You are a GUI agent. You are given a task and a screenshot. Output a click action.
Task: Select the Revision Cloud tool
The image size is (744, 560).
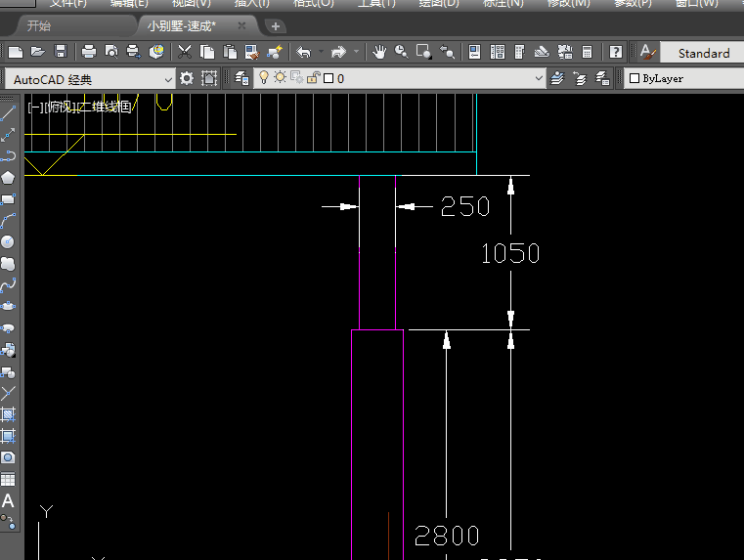(x=8, y=264)
